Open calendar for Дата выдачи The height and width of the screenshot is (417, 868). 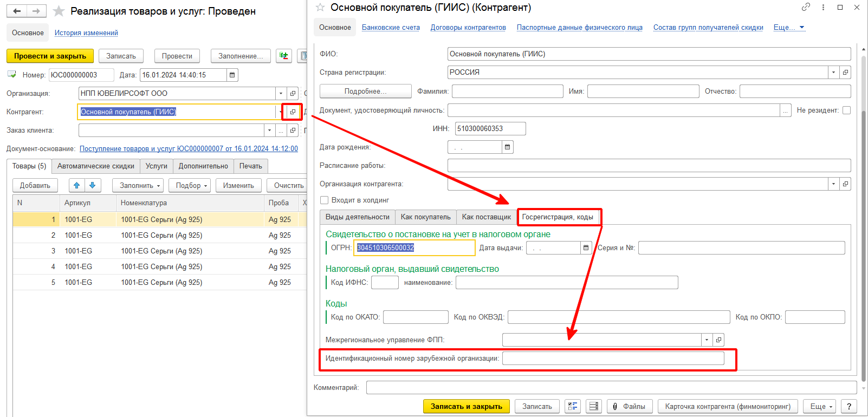tap(586, 247)
